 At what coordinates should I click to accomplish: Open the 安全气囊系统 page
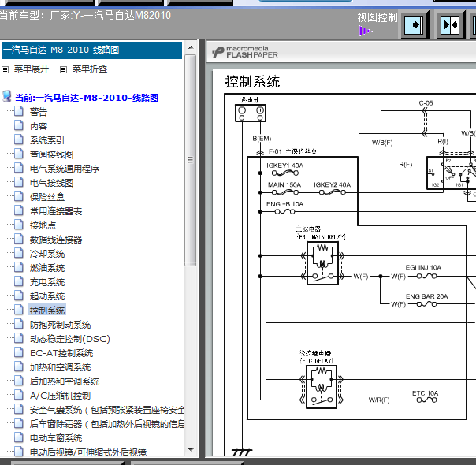tap(106, 410)
